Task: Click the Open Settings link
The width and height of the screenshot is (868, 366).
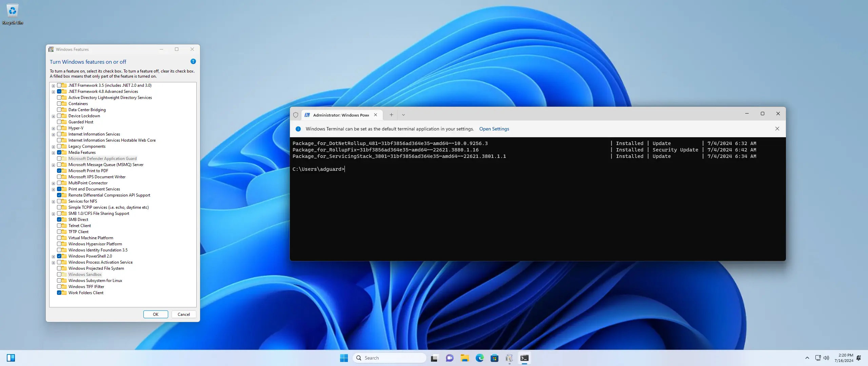Action: (494, 129)
